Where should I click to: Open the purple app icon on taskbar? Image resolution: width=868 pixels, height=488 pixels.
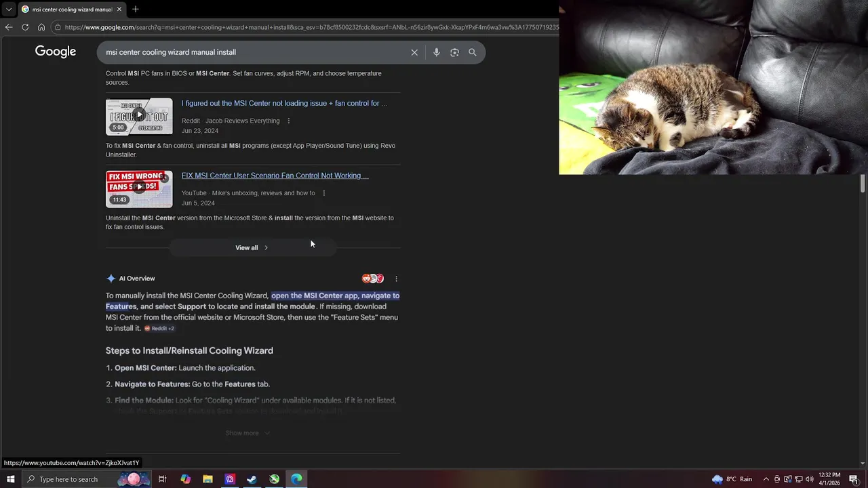pyautogui.click(x=230, y=479)
